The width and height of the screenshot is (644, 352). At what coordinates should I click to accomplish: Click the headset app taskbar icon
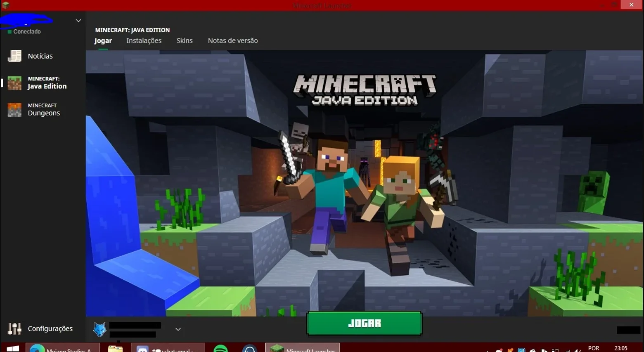[x=250, y=349]
